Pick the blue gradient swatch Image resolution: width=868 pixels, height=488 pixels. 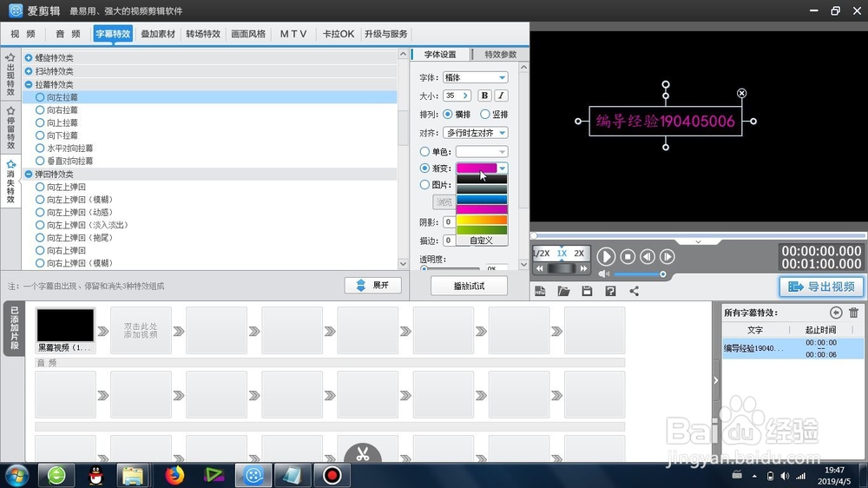pos(482,200)
